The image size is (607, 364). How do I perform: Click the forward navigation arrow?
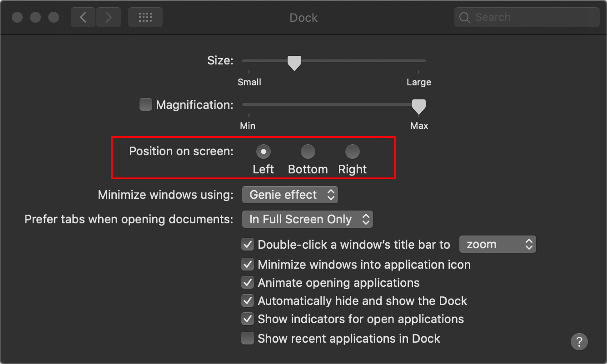[109, 17]
